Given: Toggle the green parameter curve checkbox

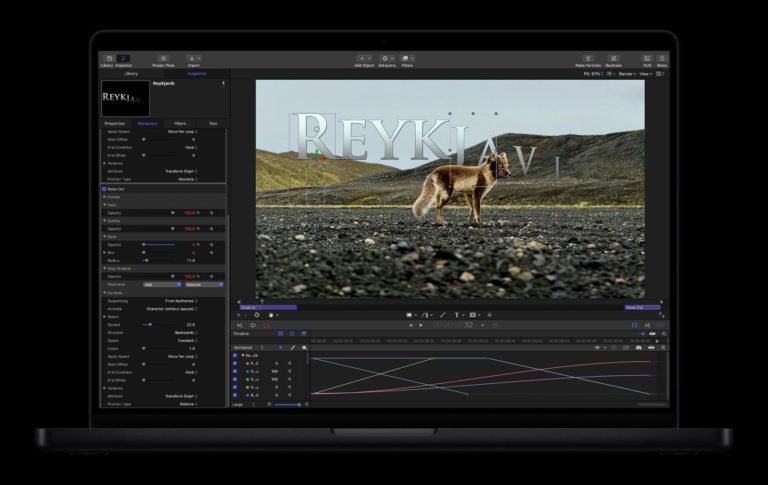Looking at the screenshot, I should (235, 379).
